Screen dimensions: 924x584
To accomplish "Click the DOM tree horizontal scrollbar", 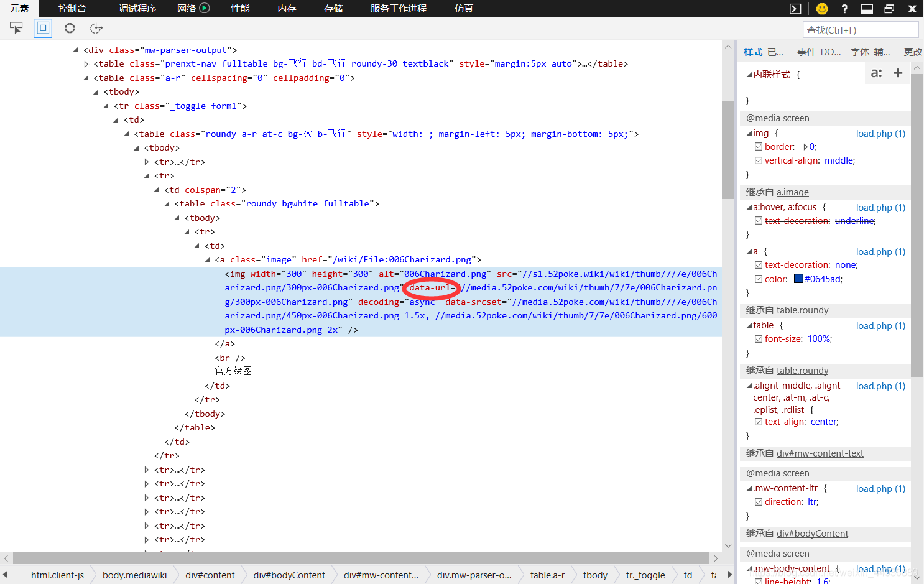I will coord(361,558).
